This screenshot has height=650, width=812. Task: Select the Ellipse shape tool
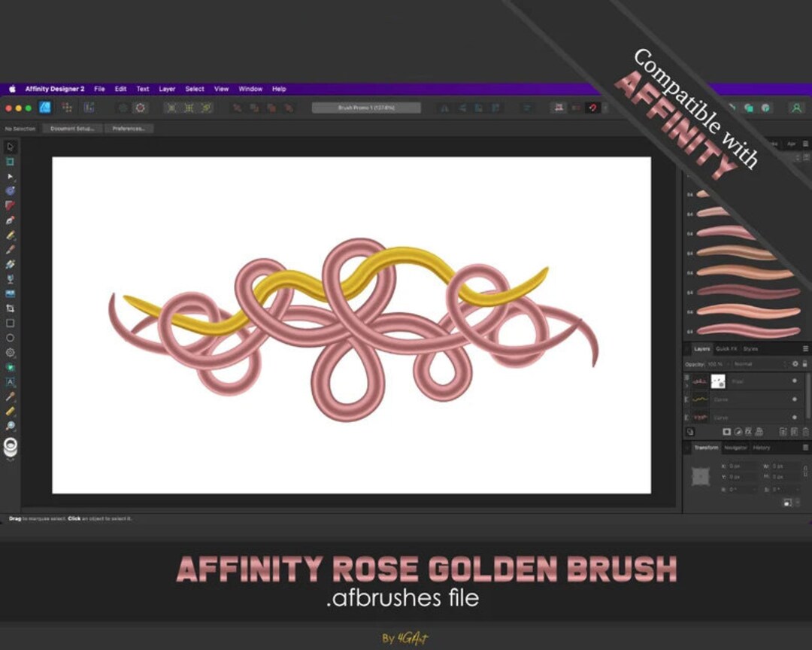coord(10,338)
